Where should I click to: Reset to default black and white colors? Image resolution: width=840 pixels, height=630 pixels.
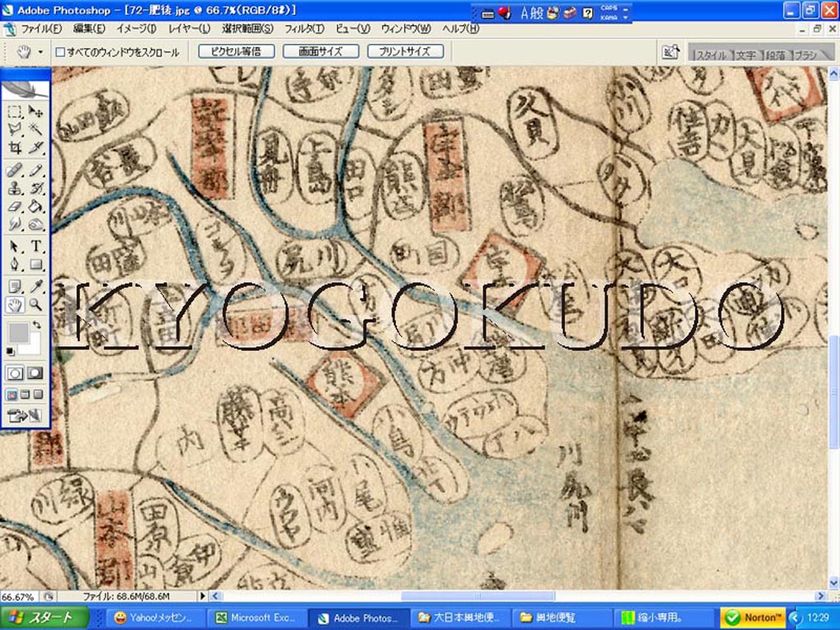pyautogui.click(x=10, y=351)
